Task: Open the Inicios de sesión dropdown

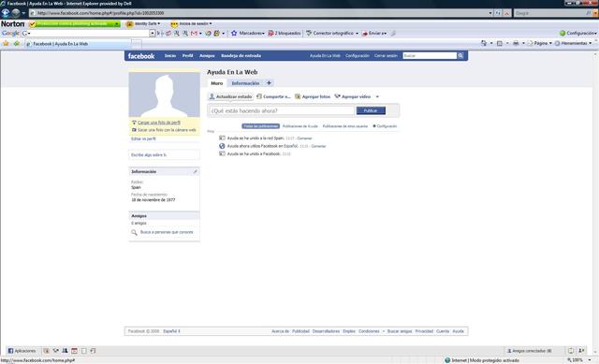Action: 191,23
